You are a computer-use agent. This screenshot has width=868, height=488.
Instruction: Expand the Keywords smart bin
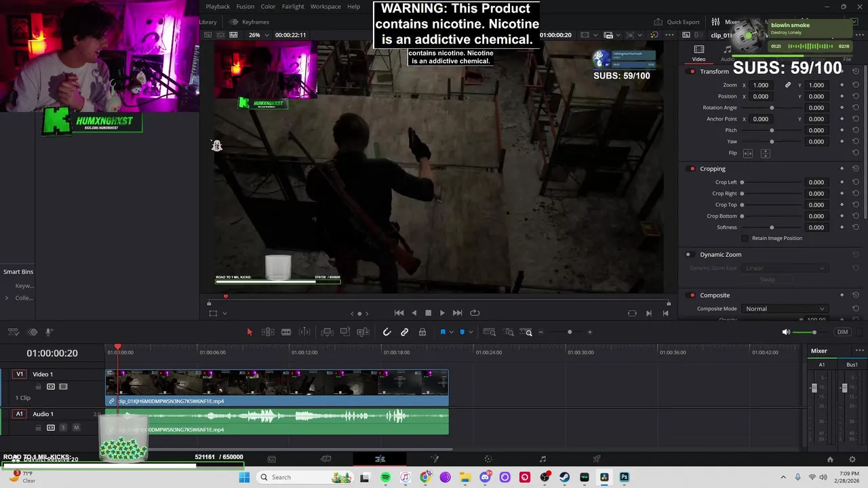click(x=24, y=286)
